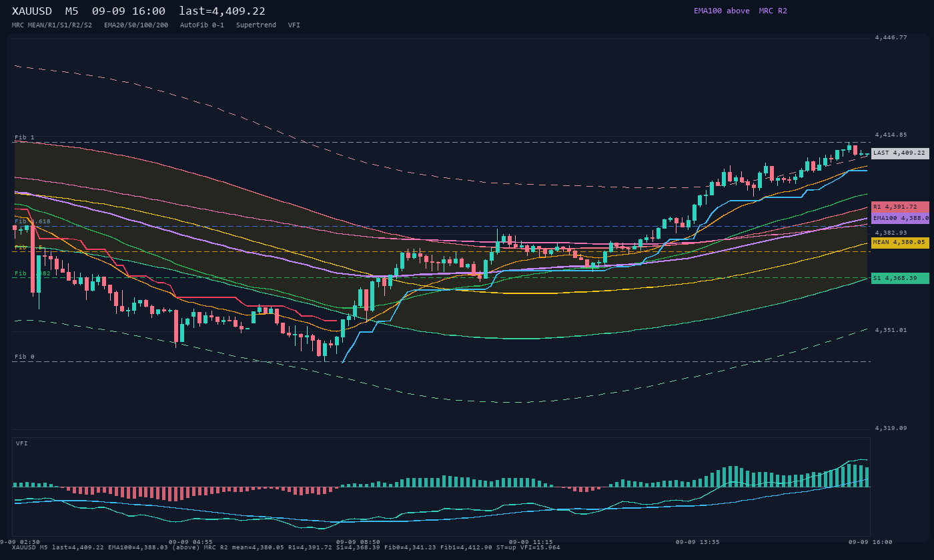This screenshot has width=934, height=560.
Task: Click the 'MRC R2' status label
Action: click(773, 11)
